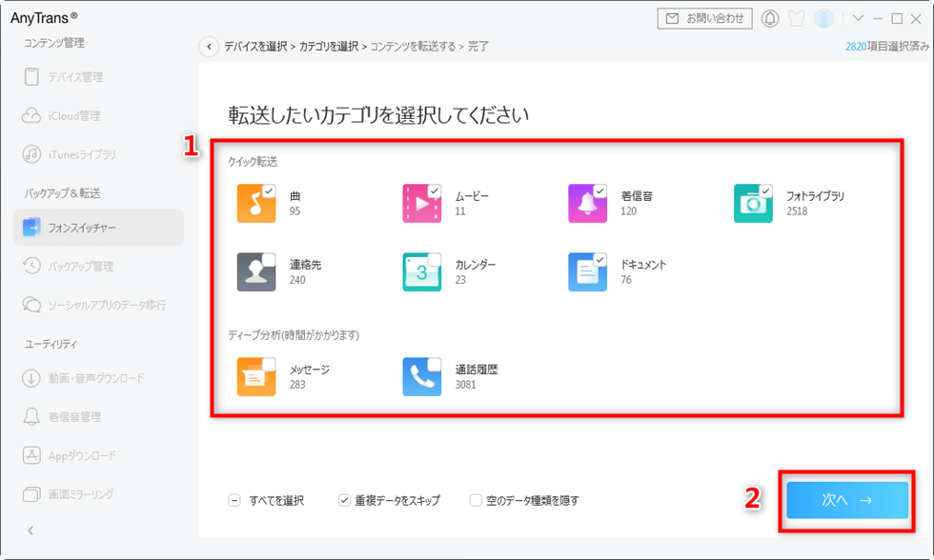
Task: Click the クイック転送 section heading
Action: click(253, 161)
